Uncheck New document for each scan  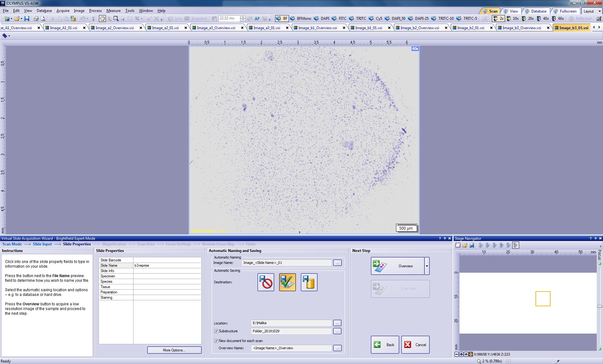(216, 341)
